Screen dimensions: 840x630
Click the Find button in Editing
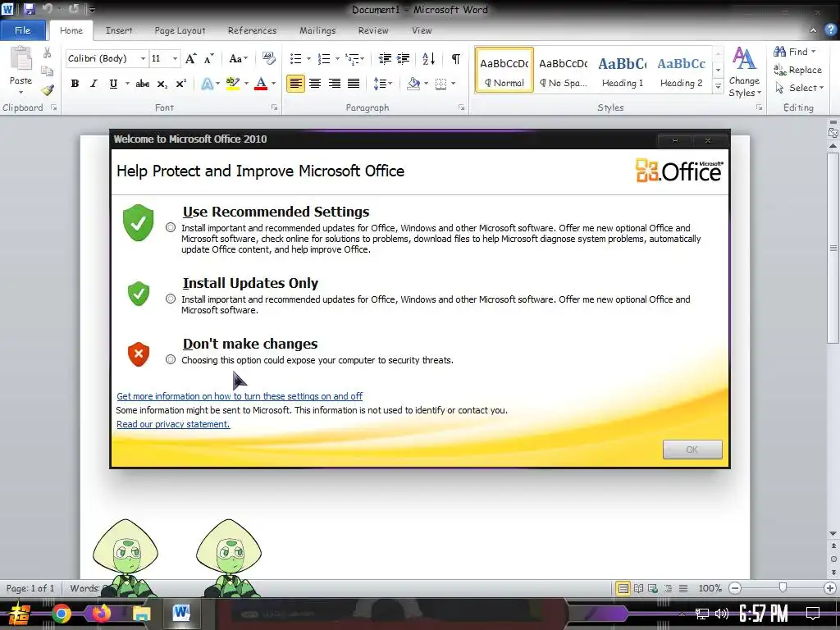point(794,52)
